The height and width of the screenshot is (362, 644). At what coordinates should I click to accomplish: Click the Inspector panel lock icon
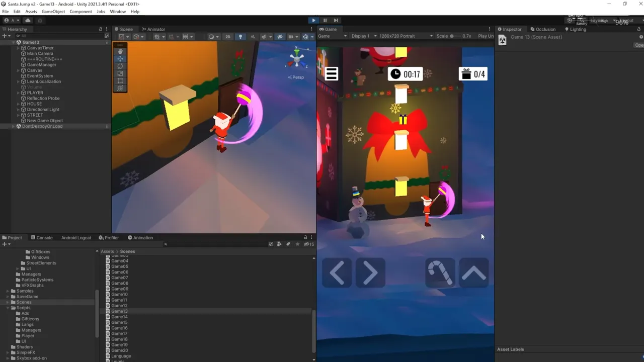click(638, 29)
